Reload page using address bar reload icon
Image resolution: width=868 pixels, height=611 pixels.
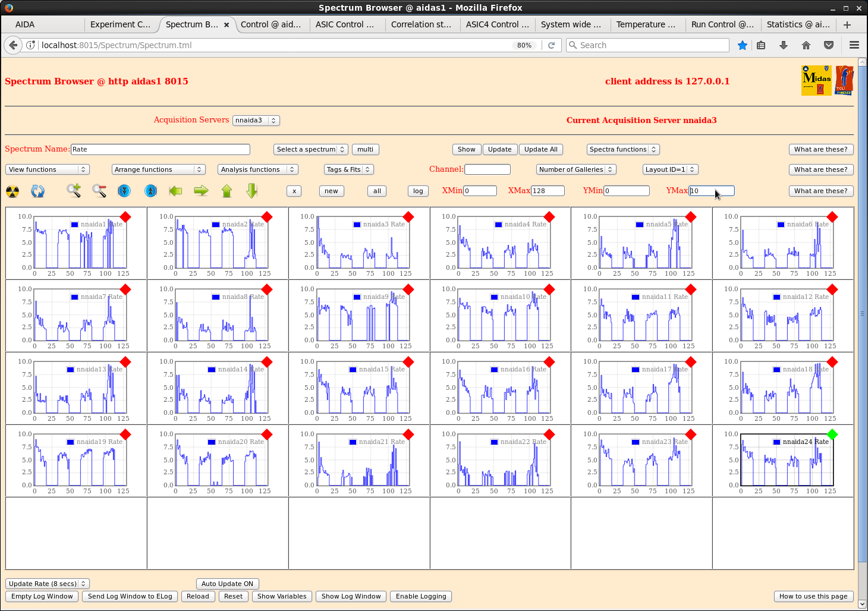551,45
